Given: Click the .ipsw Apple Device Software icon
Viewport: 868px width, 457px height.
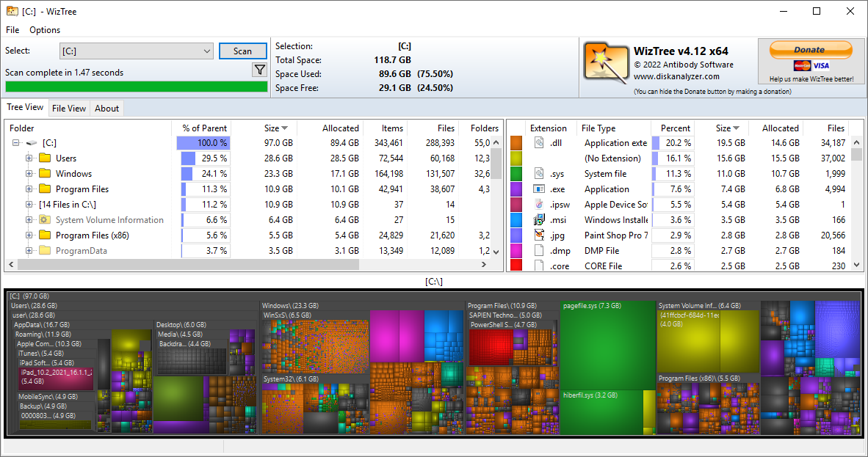Looking at the screenshot, I should [x=540, y=204].
